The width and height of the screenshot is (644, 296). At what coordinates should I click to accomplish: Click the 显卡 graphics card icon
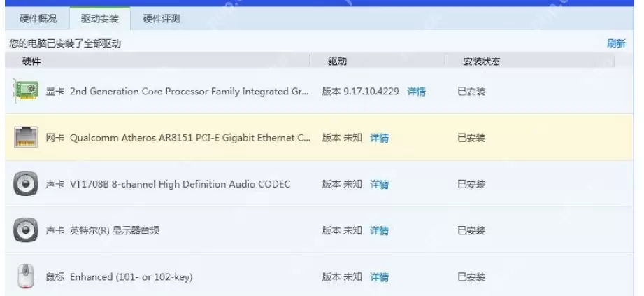click(26, 91)
